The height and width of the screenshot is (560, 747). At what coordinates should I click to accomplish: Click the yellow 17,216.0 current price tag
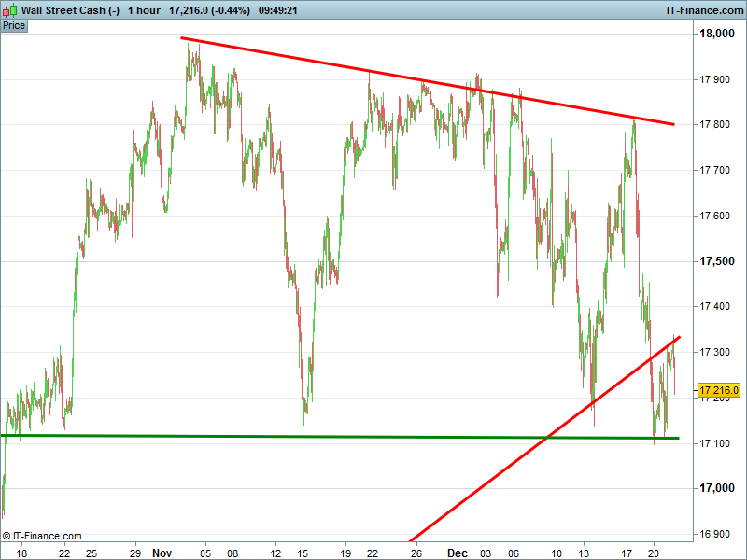coord(719,390)
